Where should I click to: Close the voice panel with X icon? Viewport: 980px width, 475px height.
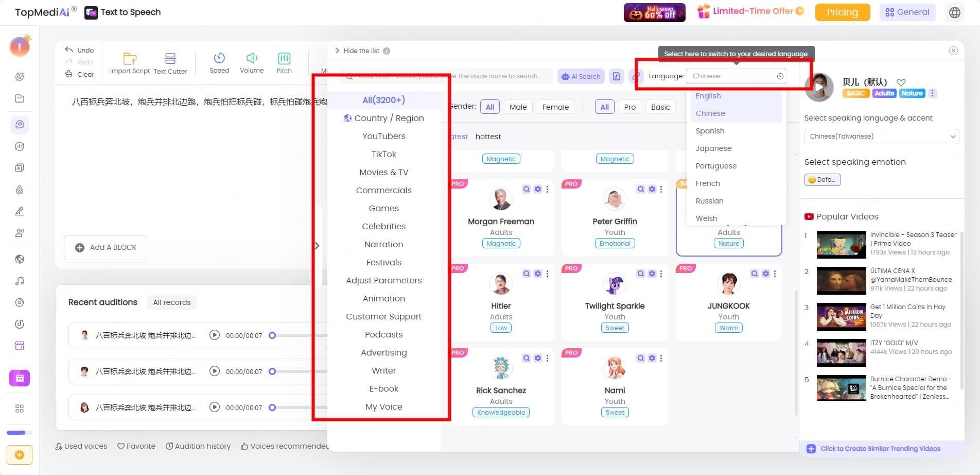(953, 50)
